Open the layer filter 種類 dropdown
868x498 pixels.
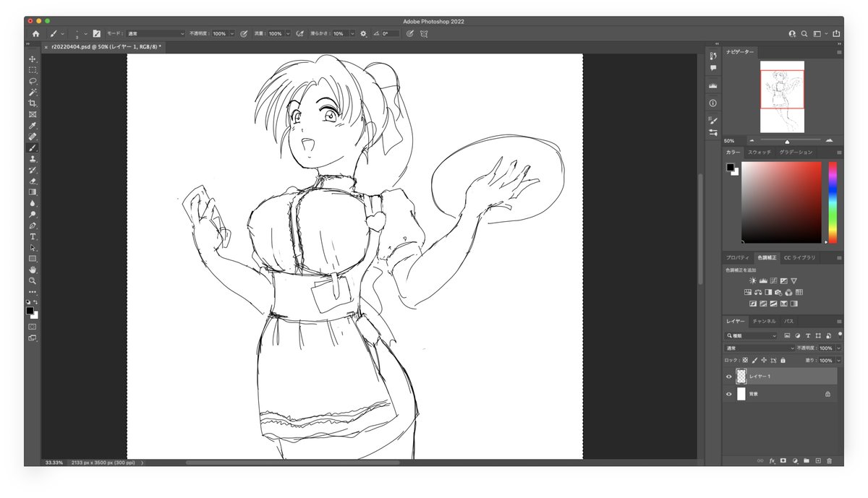tap(751, 336)
